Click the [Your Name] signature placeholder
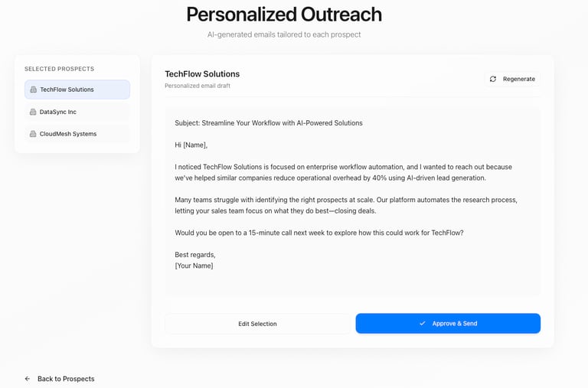 pos(194,266)
